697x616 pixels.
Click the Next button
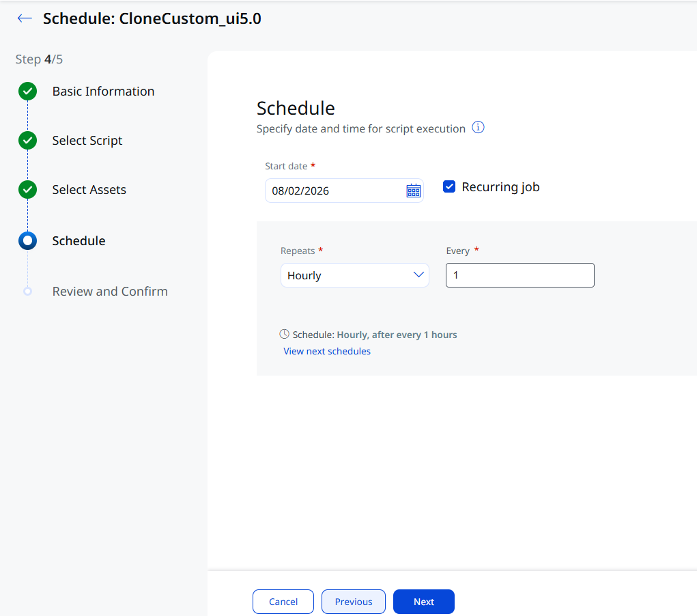pyautogui.click(x=424, y=602)
